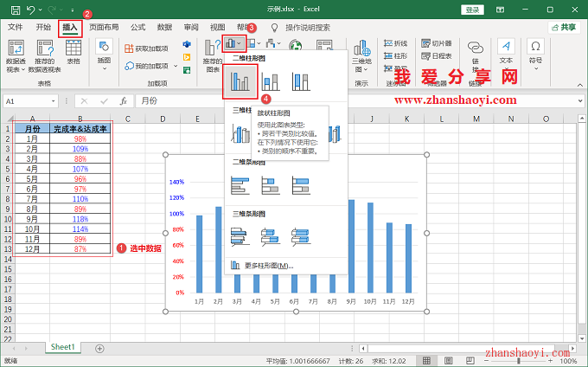This screenshot has width=588, height=367.
Task: Click the 操作说明搜索 search box
Action: tap(308, 28)
